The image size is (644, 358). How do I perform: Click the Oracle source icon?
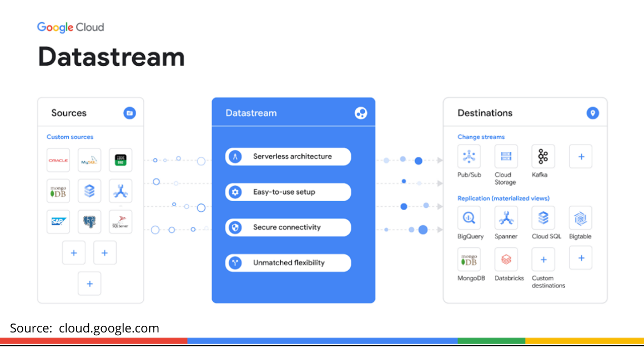[x=58, y=160]
